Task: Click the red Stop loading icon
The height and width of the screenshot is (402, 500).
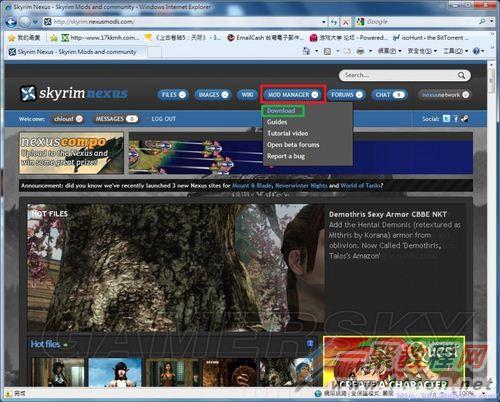Action: pyautogui.click(x=346, y=22)
